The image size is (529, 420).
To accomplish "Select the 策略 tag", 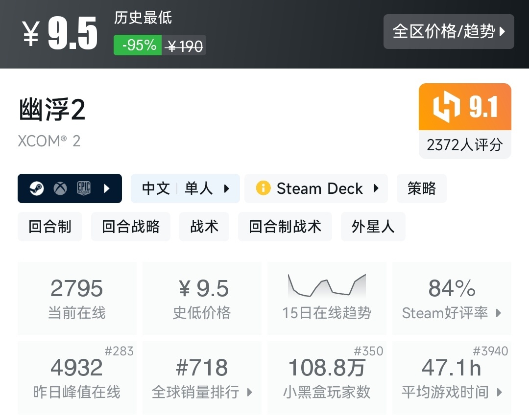I will pos(421,188).
